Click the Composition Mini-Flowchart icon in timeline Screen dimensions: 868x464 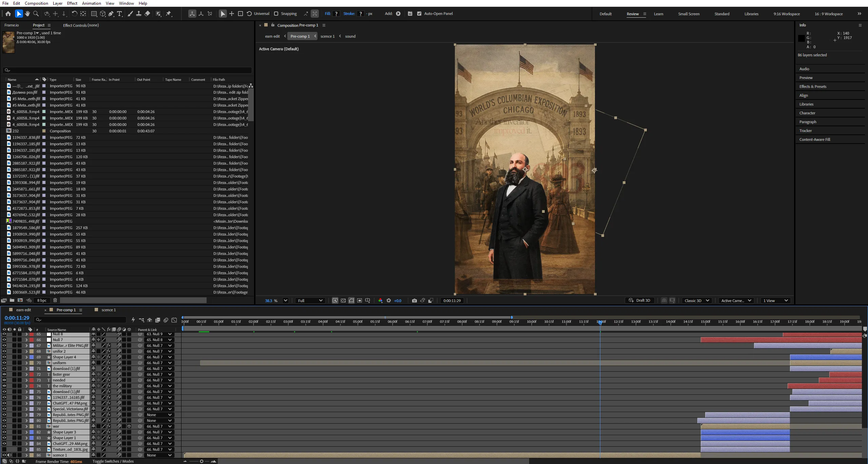(141, 320)
